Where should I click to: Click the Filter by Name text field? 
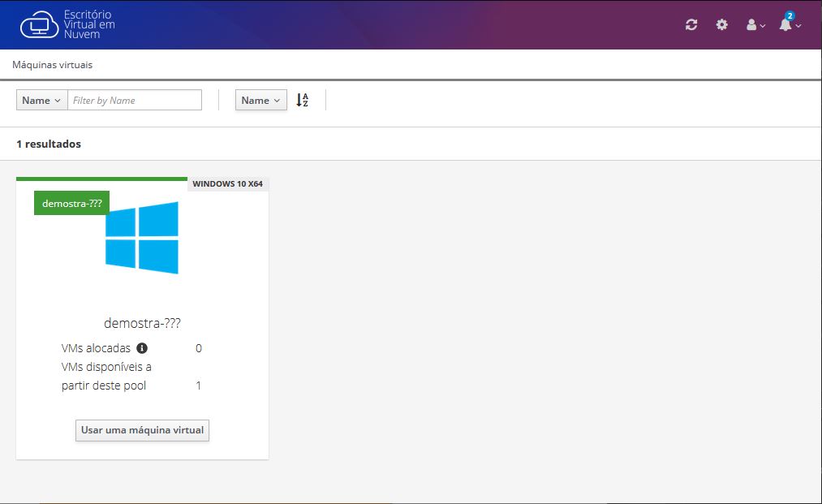click(x=134, y=100)
